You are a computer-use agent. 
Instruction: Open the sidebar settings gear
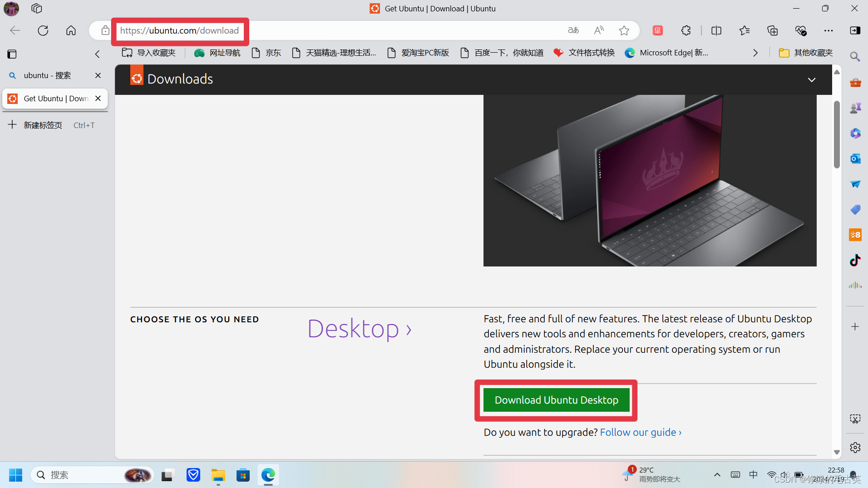click(855, 448)
